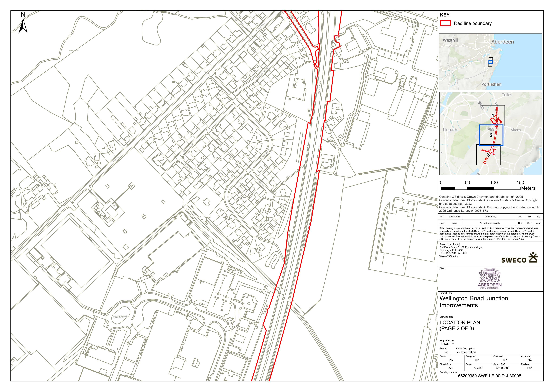Click the "WELLINGTON CIRCLE ROUNDABOUT" map label
The width and height of the screenshot is (554, 392).
click(121, 317)
